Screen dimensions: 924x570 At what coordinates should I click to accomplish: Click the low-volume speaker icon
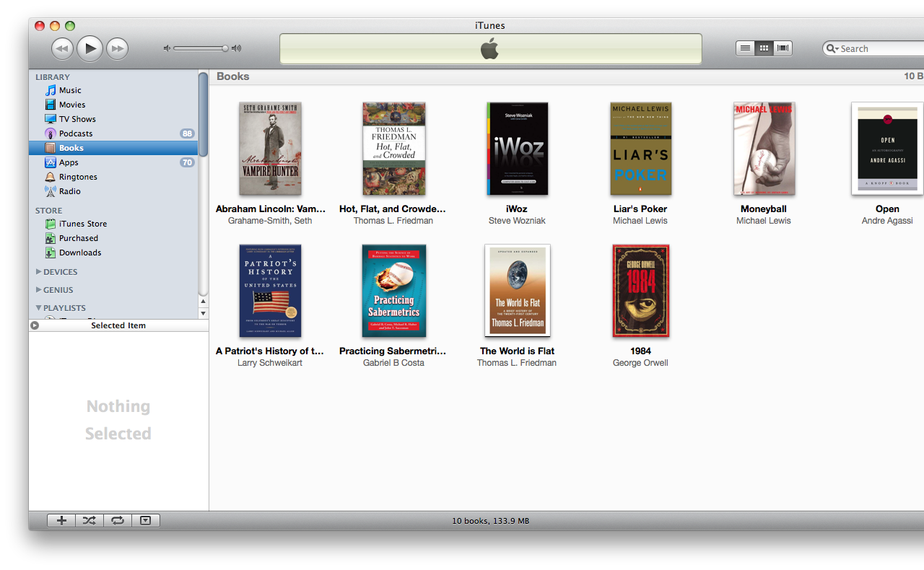pos(167,48)
